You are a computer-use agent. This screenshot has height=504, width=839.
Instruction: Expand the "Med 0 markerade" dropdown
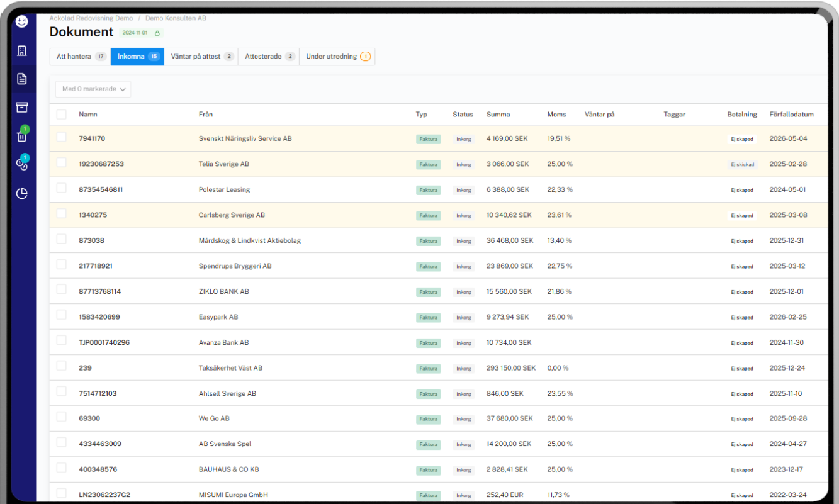tap(93, 89)
